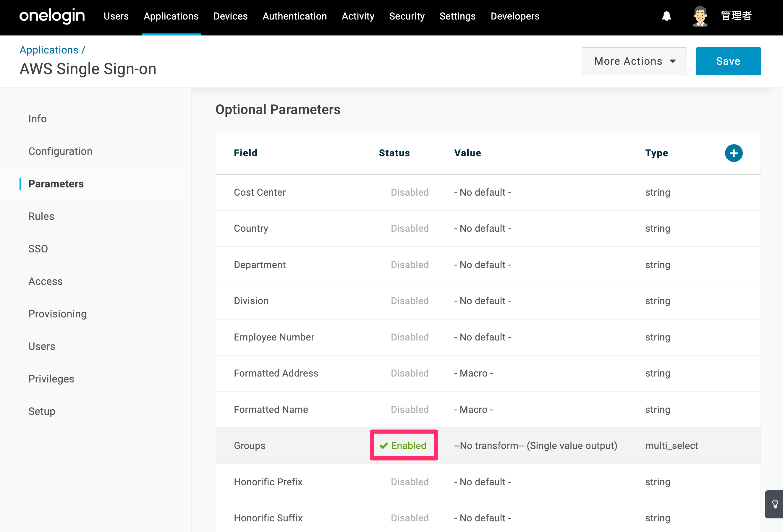Open the Employee Number parameter row
The height and width of the screenshot is (532, 783).
488,338
